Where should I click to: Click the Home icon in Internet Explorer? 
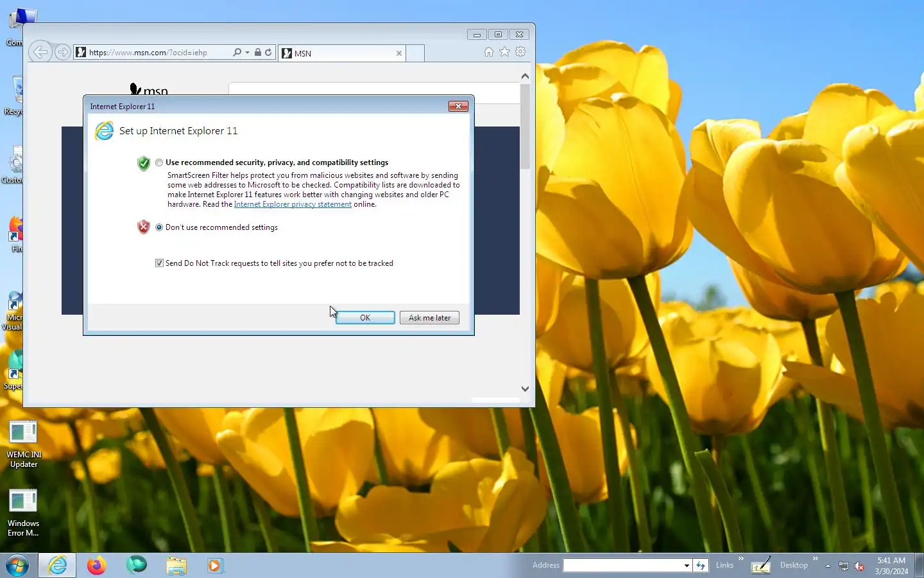coord(489,52)
